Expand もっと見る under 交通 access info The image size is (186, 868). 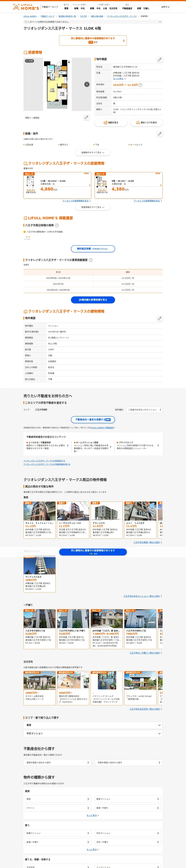point(120,79)
